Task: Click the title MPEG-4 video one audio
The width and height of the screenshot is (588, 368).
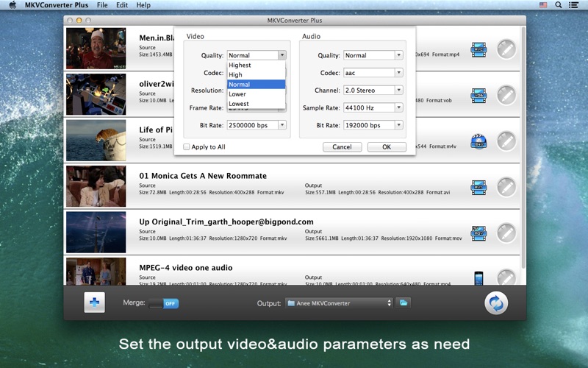Action: click(x=186, y=268)
